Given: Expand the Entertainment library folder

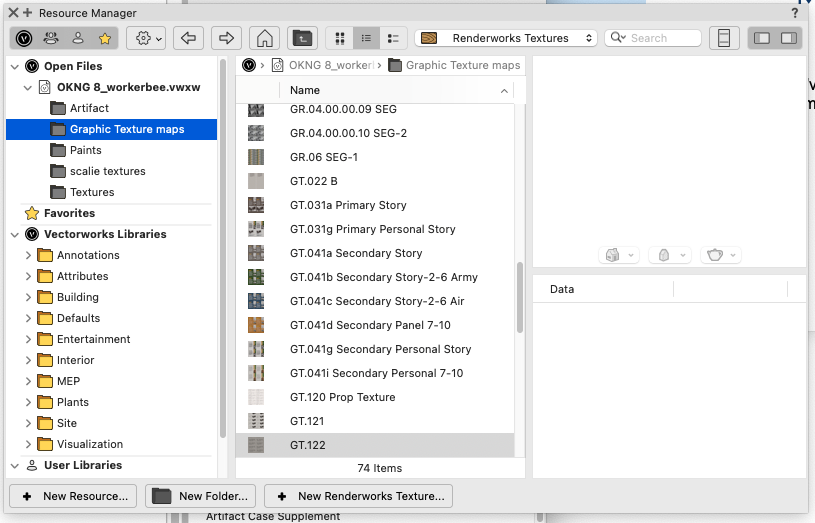Looking at the screenshot, I should [x=28, y=339].
